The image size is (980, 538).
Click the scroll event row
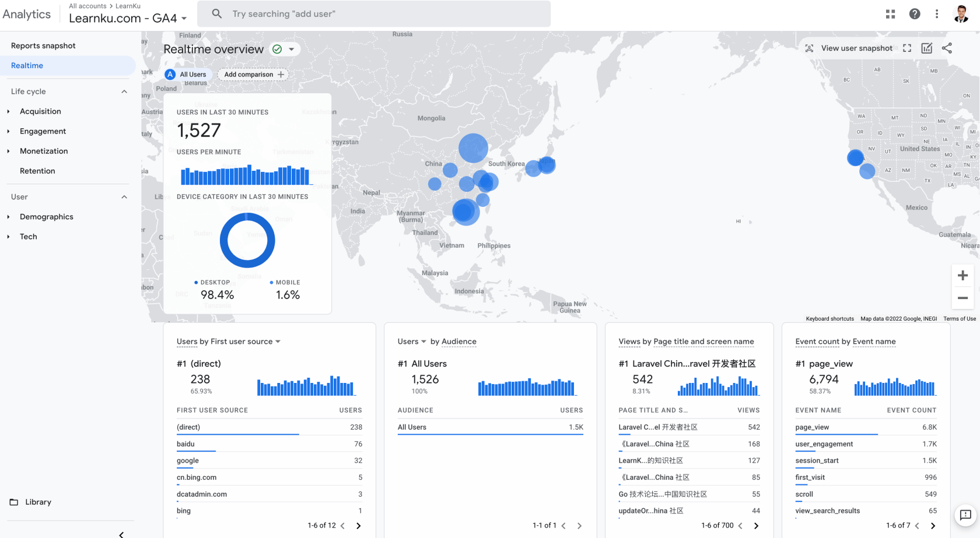point(866,494)
